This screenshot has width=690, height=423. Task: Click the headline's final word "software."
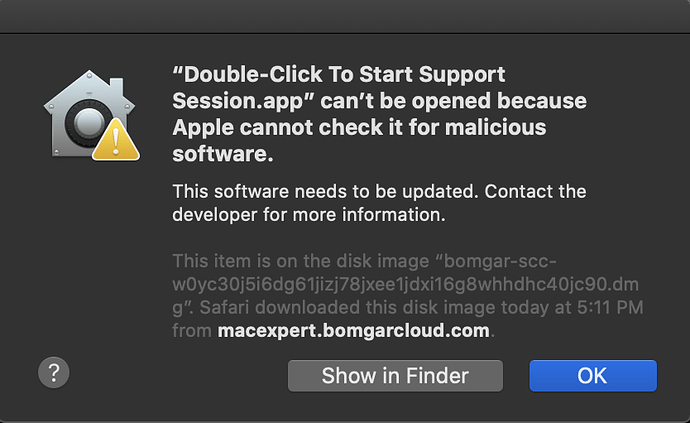[223, 154]
